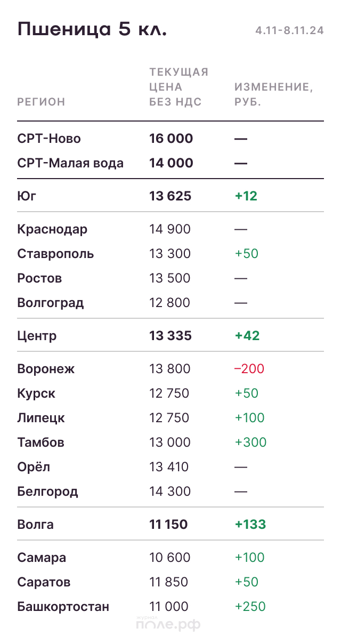
Task: Click Воронеж's red −200 change value
Action: [249, 369]
